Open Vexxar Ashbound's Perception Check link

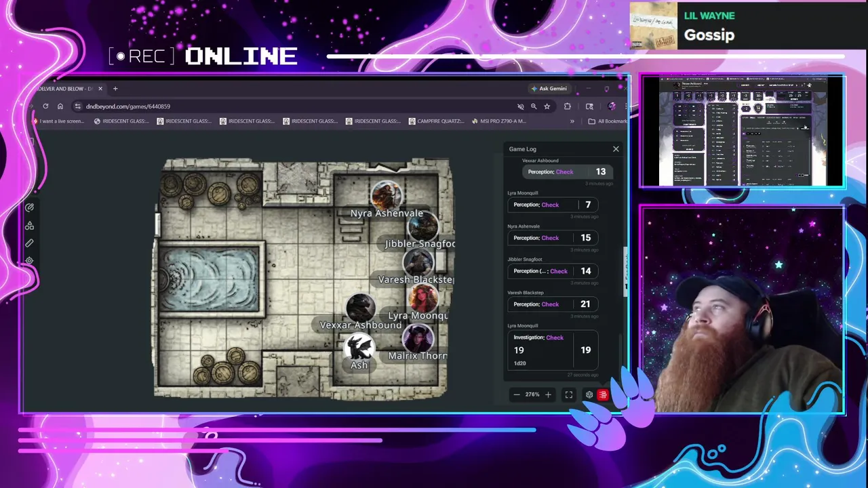564,172
